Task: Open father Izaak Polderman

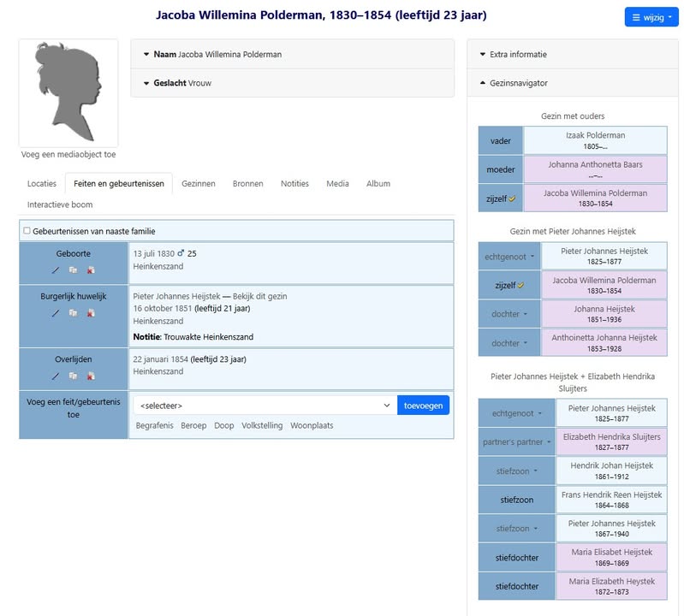Action: 596,135
